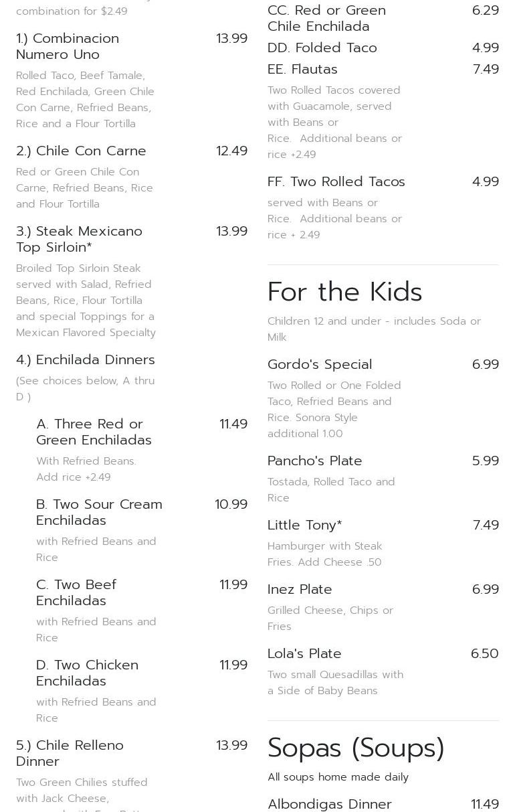Open the Enchilada Dinners item
This screenshot has width=515, height=812.
(x=85, y=359)
